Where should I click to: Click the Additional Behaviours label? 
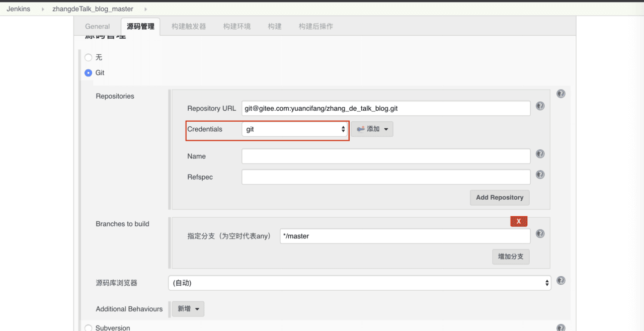(x=129, y=309)
